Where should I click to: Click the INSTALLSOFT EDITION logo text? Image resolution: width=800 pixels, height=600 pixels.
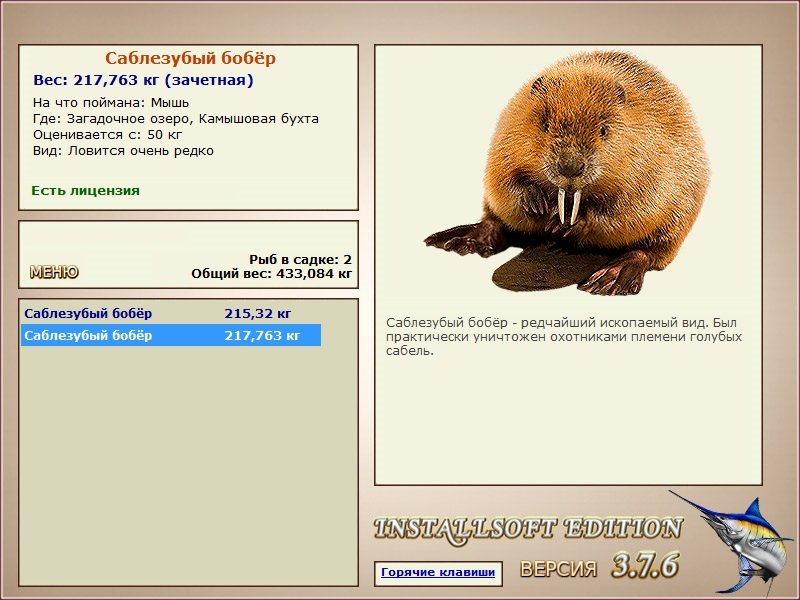coord(528,529)
